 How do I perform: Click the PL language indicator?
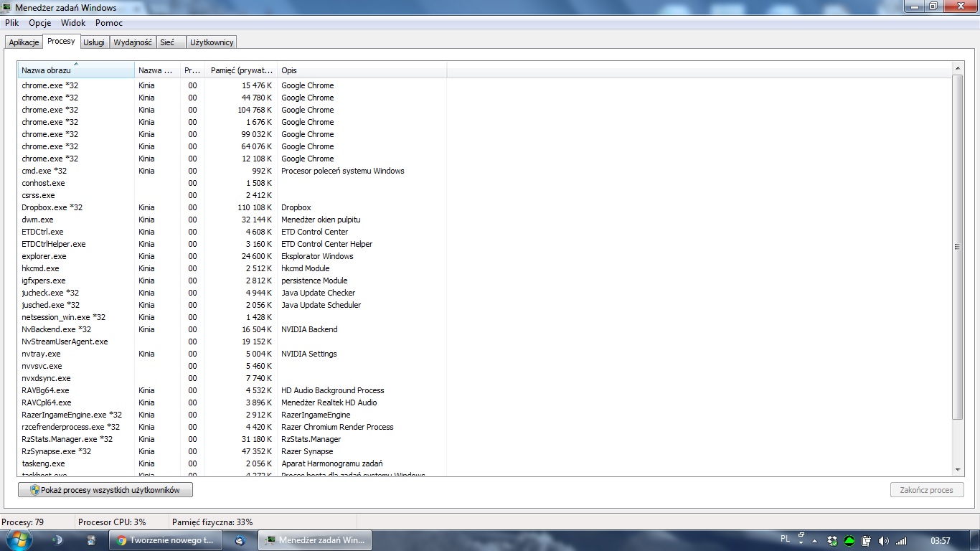pyautogui.click(x=785, y=538)
